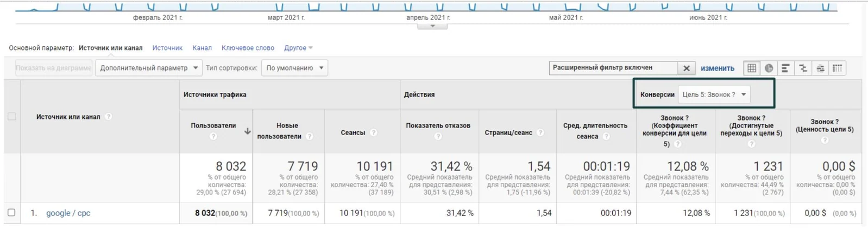The width and height of the screenshot is (868, 228).
Task: Sort by Звонок Коэффициент конверсии header
Action: pyautogui.click(x=676, y=131)
